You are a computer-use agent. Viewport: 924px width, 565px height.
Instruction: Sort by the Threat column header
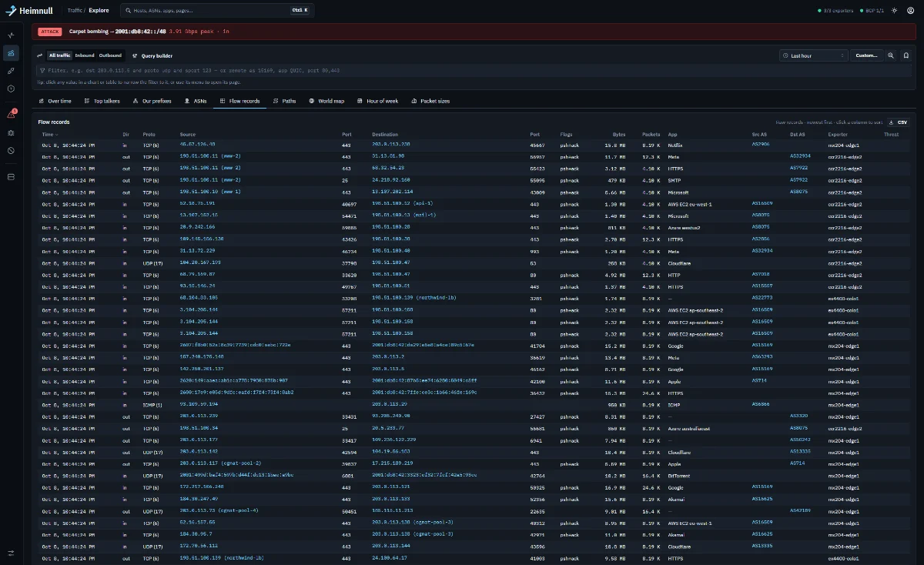tap(891, 135)
